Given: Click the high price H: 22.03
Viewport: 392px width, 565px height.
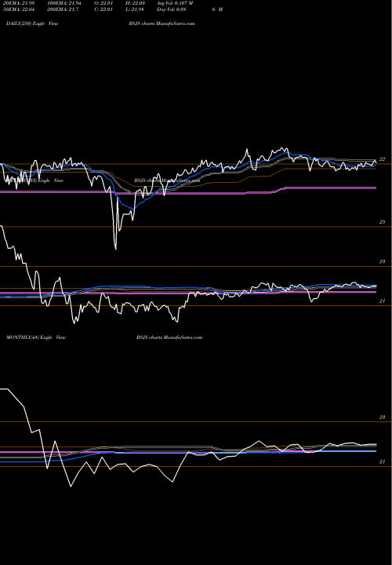Looking at the screenshot, I should pos(135,3).
